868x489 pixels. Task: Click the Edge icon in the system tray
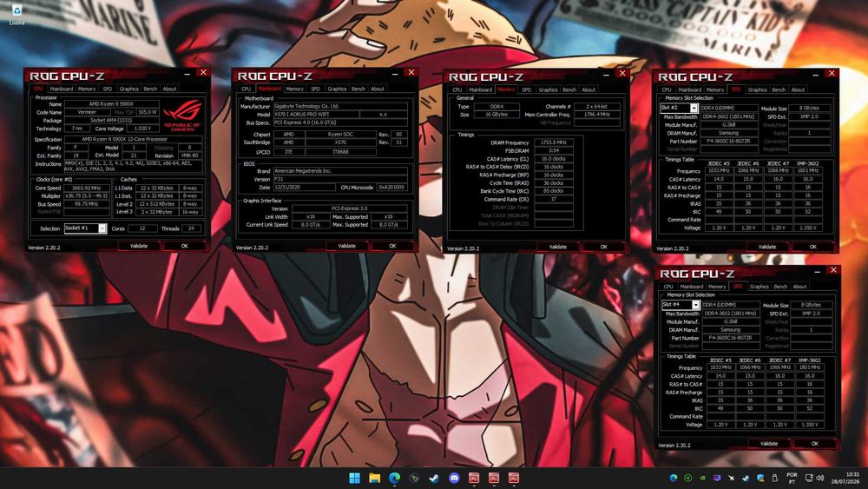tap(674, 478)
